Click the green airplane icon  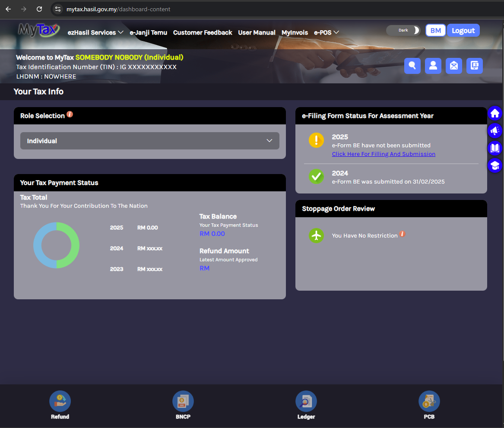coord(316,235)
